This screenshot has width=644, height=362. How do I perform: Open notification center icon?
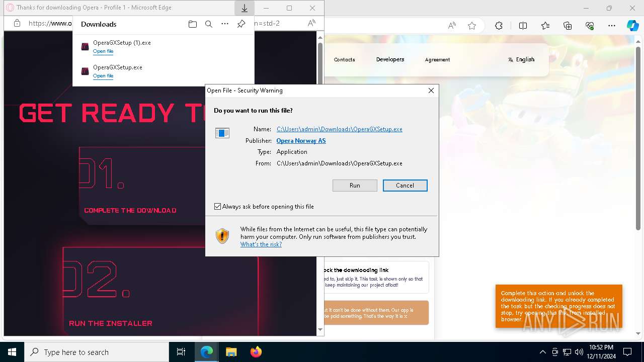[x=627, y=352]
